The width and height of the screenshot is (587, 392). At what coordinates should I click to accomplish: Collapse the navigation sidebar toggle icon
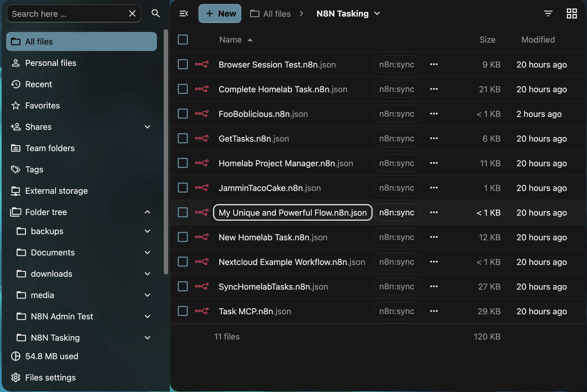click(x=184, y=13)
